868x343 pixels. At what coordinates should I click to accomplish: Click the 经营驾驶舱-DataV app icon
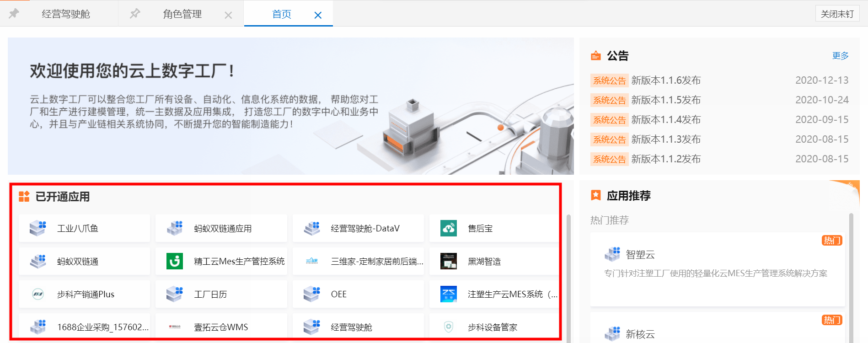pos(312,228)
